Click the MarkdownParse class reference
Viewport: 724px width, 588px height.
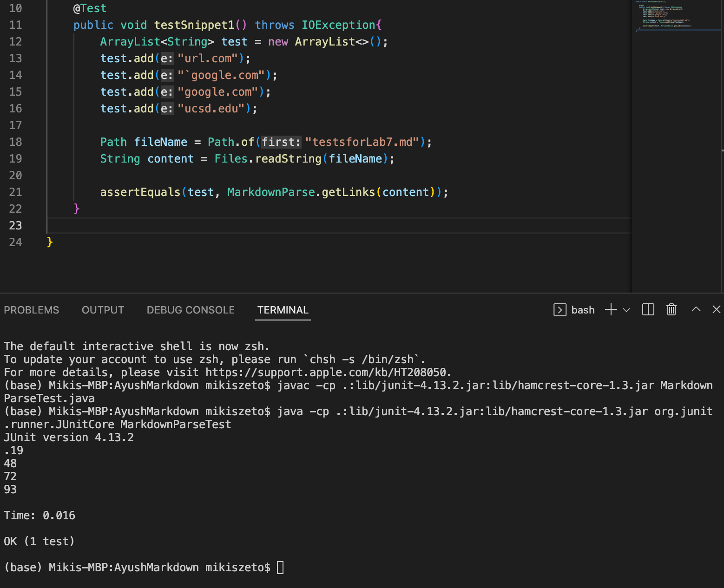pyautogui.click(x=271, y=192)
